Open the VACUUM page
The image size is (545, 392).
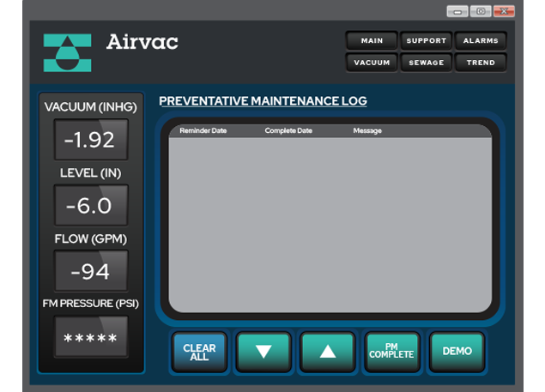[x=371, y=63]
